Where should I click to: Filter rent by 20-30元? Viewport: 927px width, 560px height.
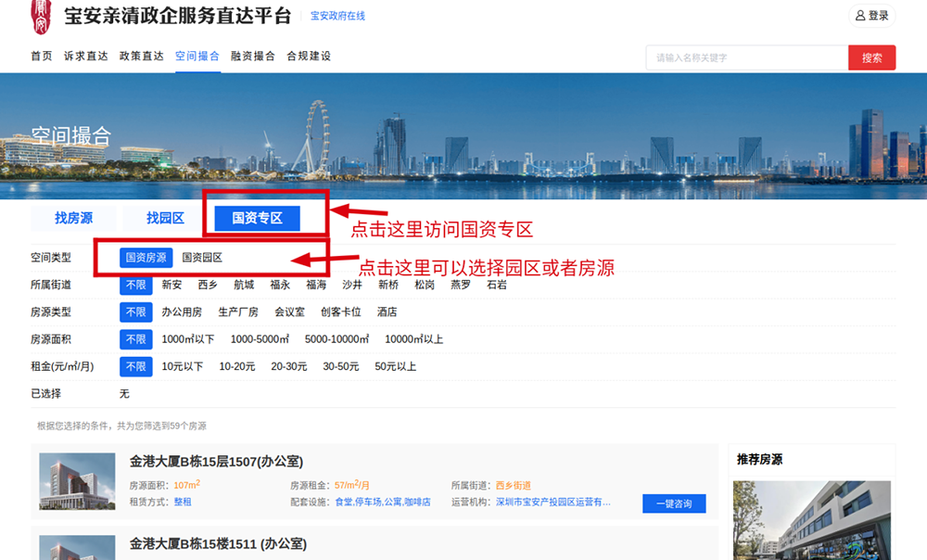[289, 366]
